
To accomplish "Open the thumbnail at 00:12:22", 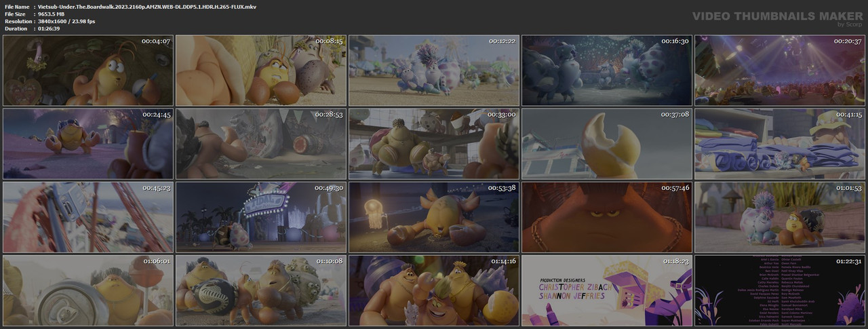I will click(x=434, y=71).
